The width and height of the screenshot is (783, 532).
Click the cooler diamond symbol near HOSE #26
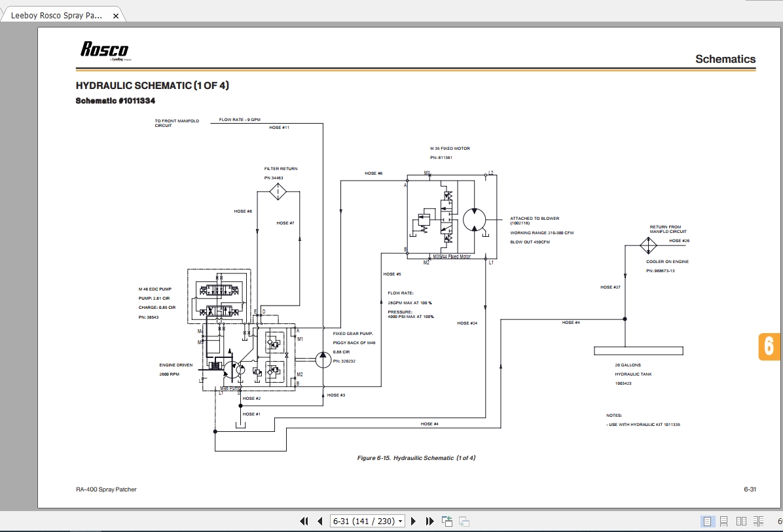point(648,245)
